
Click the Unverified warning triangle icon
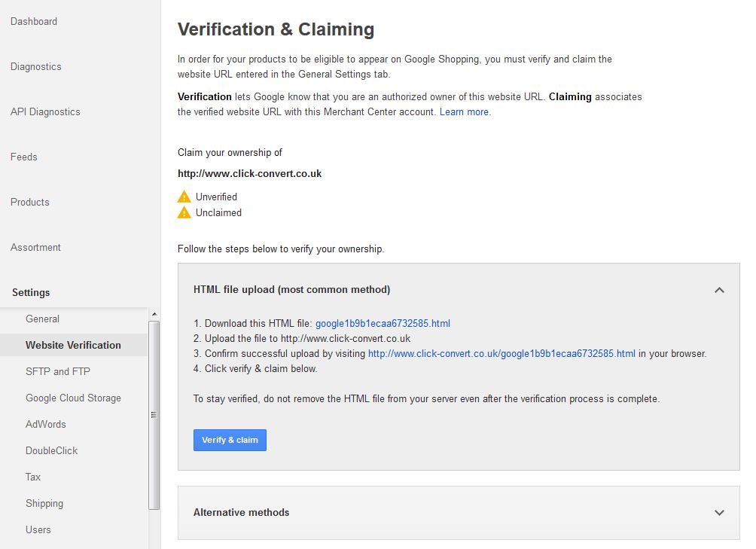point(184,197)
